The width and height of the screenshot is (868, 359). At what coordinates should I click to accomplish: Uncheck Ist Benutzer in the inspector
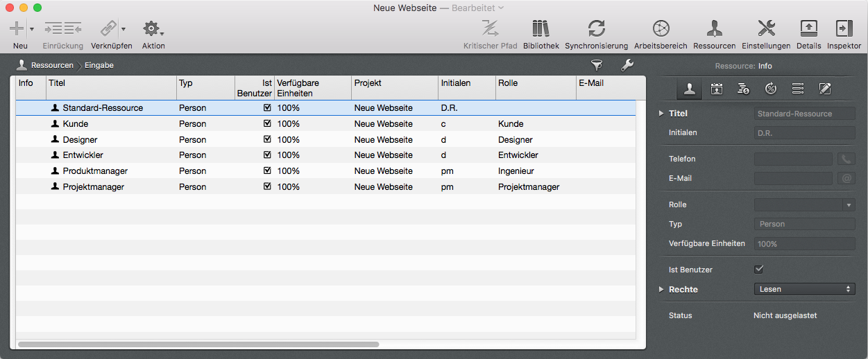click(758, 269)
